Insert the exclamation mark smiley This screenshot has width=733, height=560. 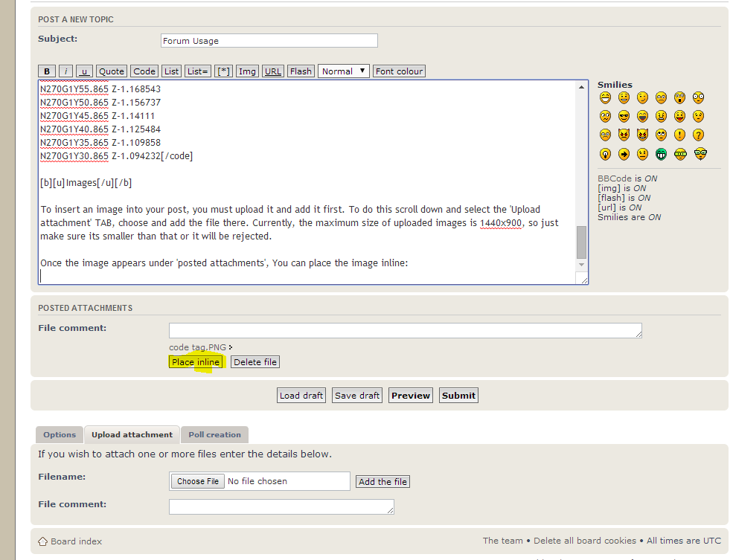679,135
